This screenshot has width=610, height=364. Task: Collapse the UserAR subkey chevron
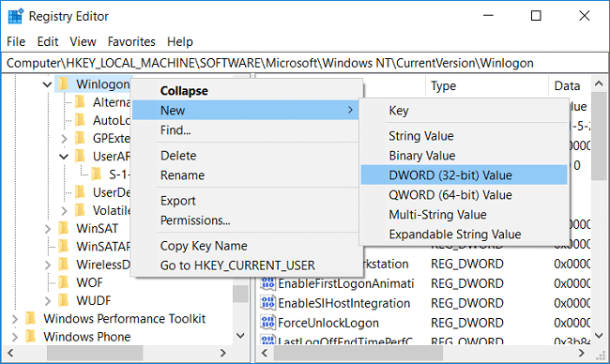[64, 157]
